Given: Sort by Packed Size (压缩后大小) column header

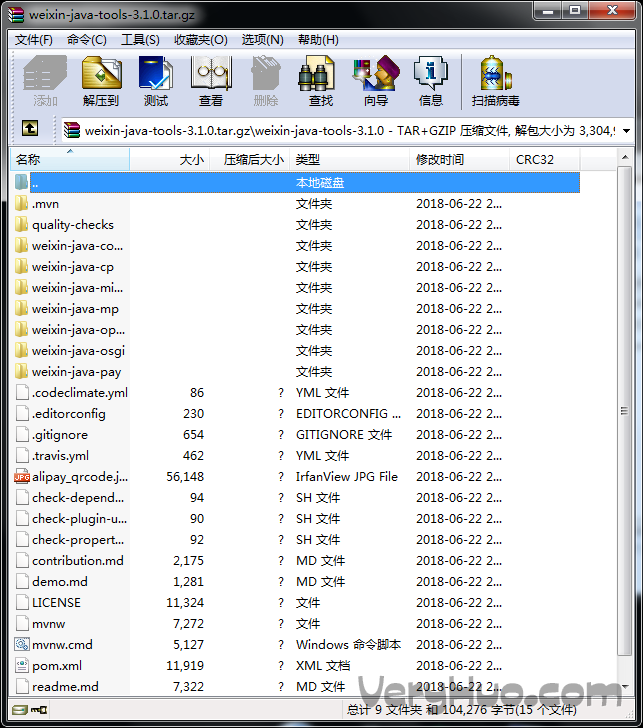Looking at the screenshot, I should point(250,160).
